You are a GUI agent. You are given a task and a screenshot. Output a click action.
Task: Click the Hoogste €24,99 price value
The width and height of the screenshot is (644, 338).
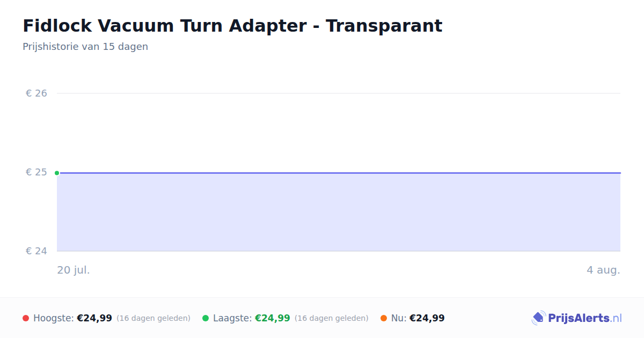94,318
